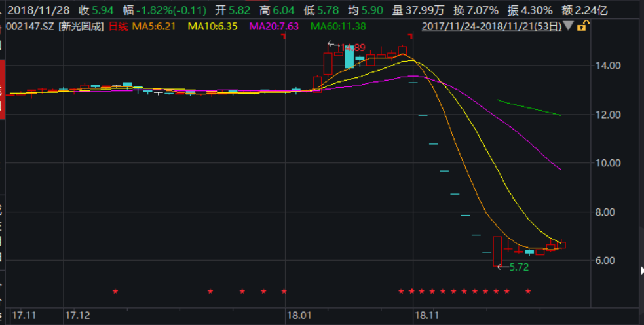Click the closing price 5.94

click(x=103, y=10)
